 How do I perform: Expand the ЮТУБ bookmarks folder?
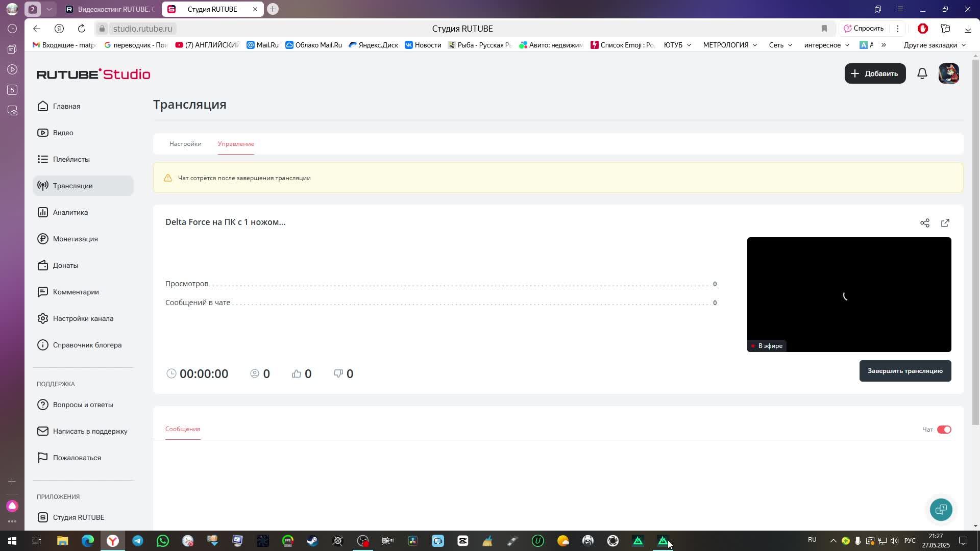tap(677, 45)
